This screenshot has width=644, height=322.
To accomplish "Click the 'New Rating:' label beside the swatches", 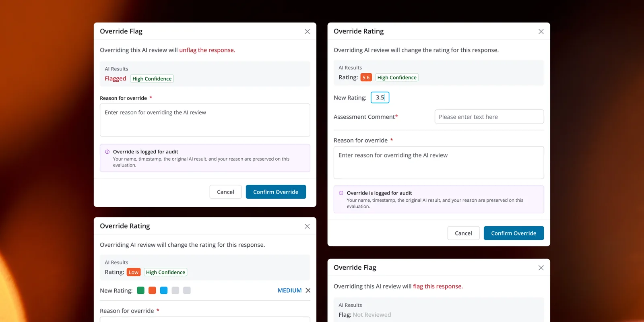I will [x=116, y=291].
